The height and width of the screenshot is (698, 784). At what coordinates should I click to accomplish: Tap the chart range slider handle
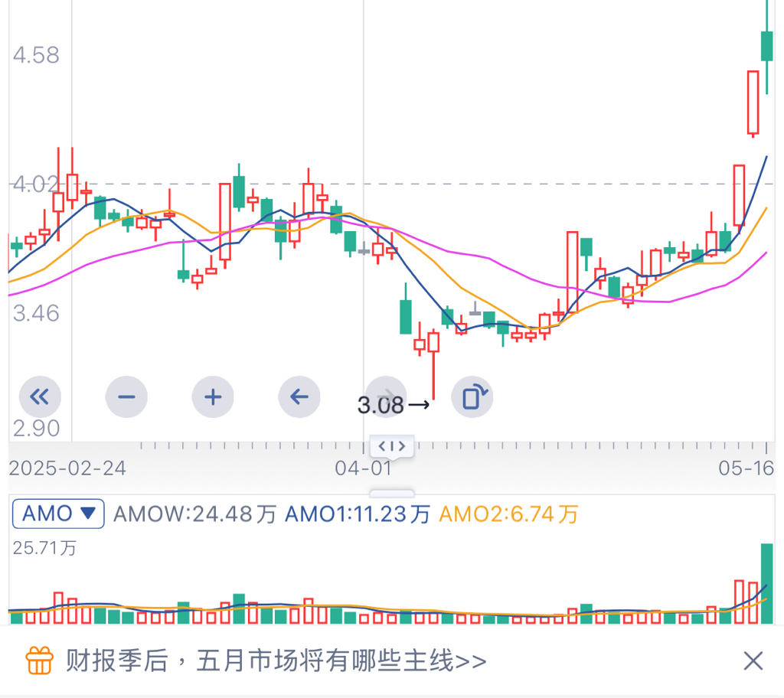pos(392,446)
